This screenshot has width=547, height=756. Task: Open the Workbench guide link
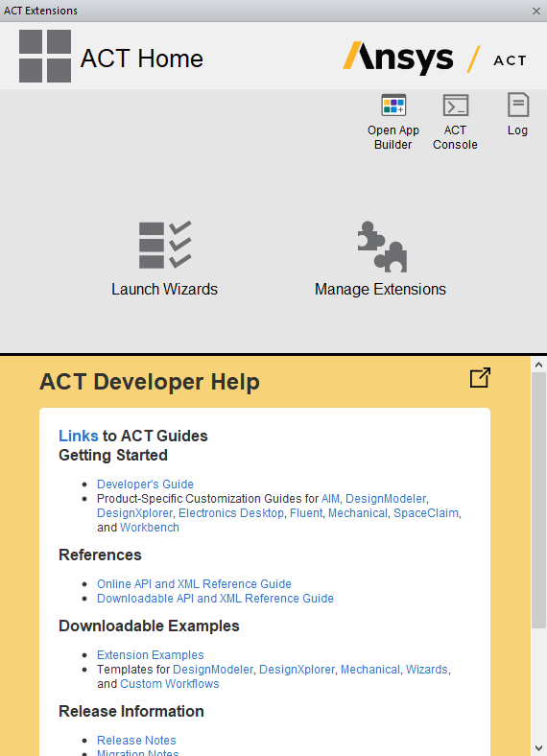pyautogui.click(x=150, y=528)
